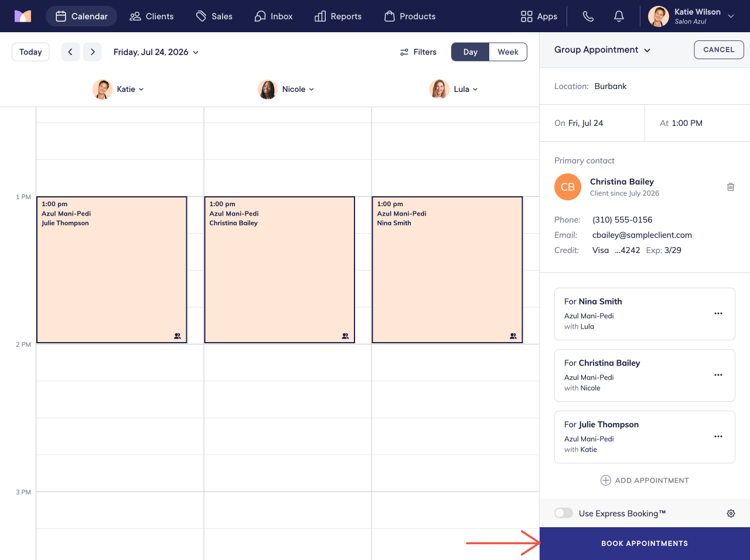Open the Sales tab
This screenshot has height=560, width=750.
(x=214, y=16)
